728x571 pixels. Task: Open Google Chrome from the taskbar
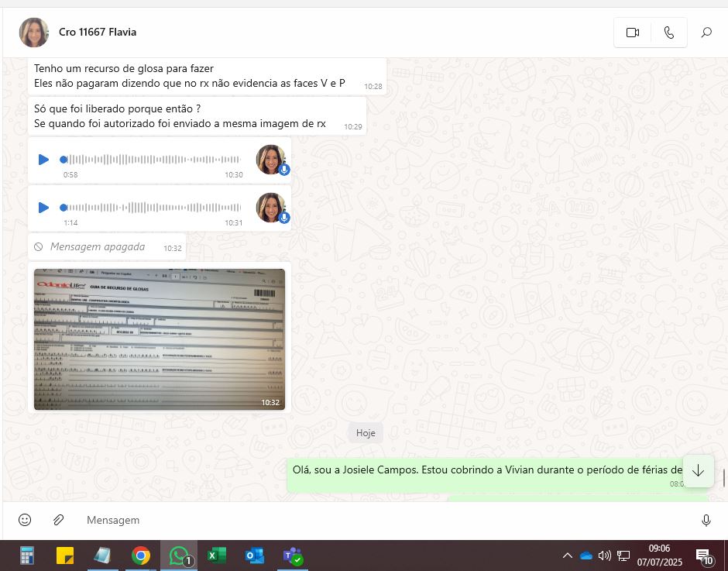point(140,556)
